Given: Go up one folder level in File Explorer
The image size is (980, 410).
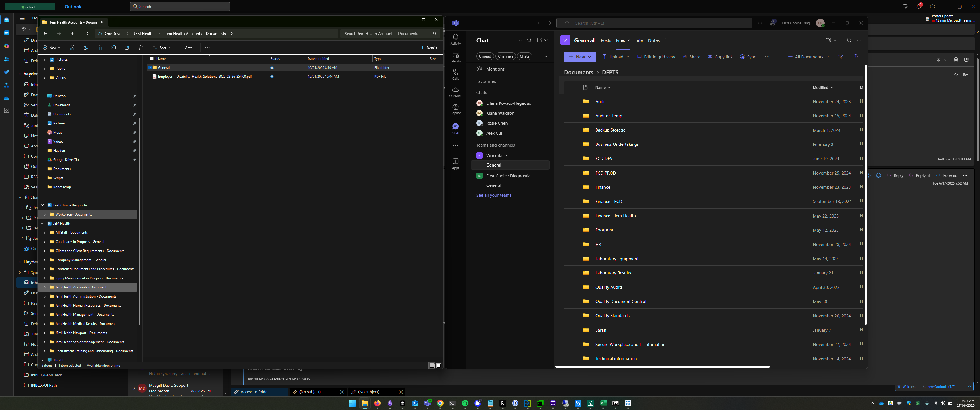Looking at the screenshot, I should [x=72, y=34].
